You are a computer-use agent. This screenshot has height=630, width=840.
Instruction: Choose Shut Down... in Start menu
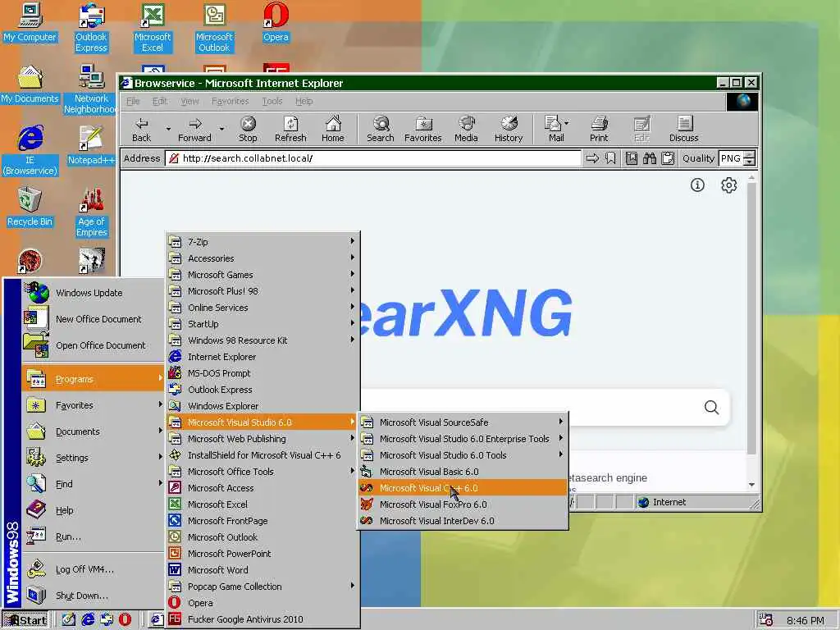(93, 596)
